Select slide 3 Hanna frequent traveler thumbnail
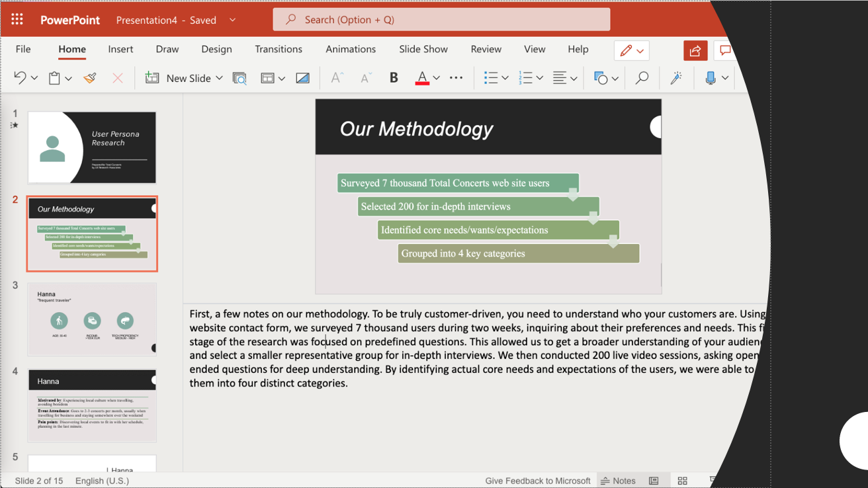 pyautogui.click(x=92, y=319)
